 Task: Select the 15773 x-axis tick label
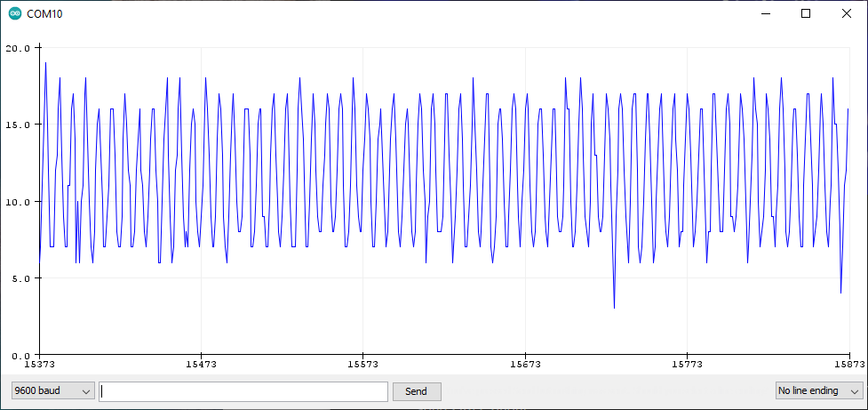[687, 365]
